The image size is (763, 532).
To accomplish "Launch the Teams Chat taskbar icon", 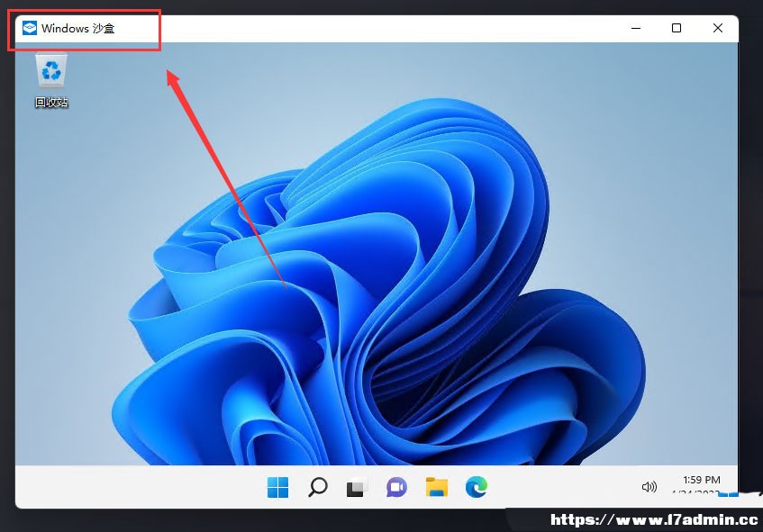I will tap(396, 487).
